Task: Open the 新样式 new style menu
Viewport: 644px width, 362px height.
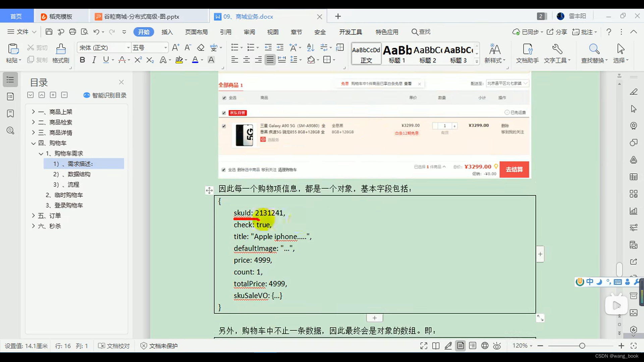Action: (495, 54)
